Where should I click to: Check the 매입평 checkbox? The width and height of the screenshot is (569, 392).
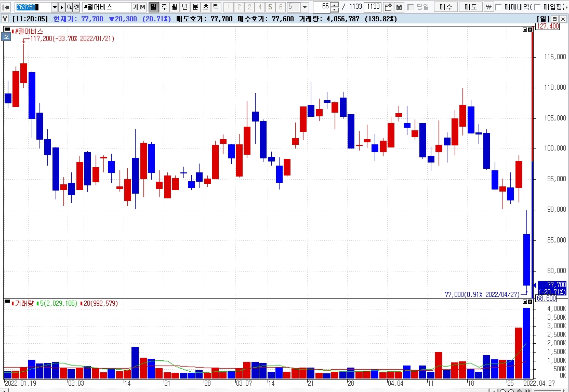pyautogui.click(x=537, y=7)
